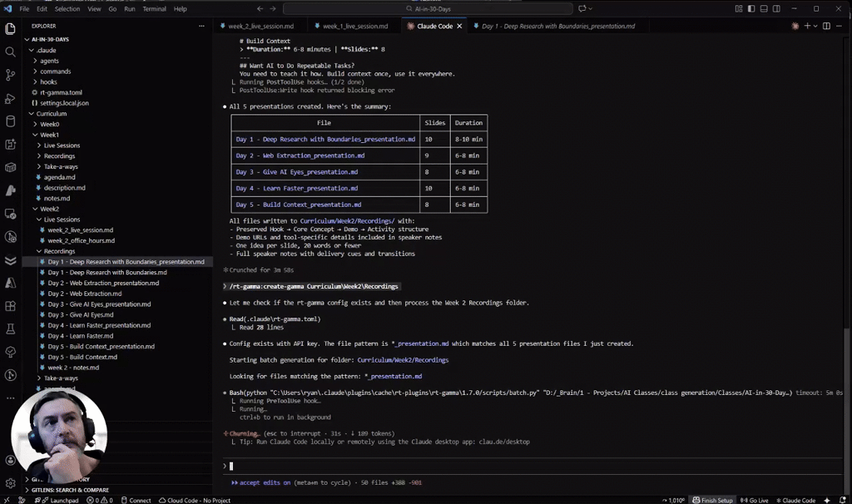852x504 pixels.
Task: Split the editor right
Action: tap(826, 26)
